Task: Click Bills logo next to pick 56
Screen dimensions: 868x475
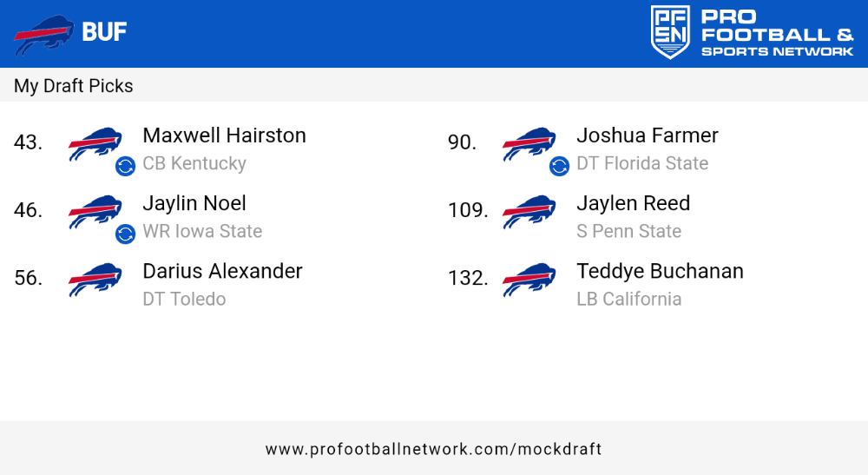Action: (95, 280)
